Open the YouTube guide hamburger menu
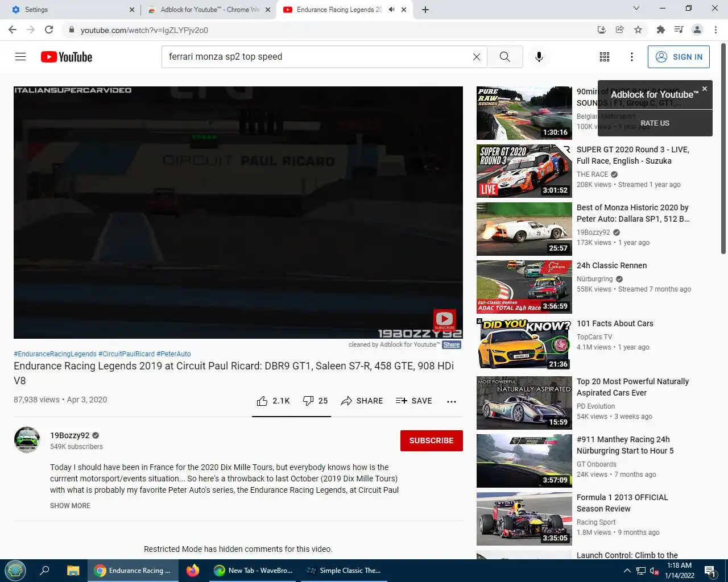Image resolution: width=728 pixels, height=582 pixels. 20,57
